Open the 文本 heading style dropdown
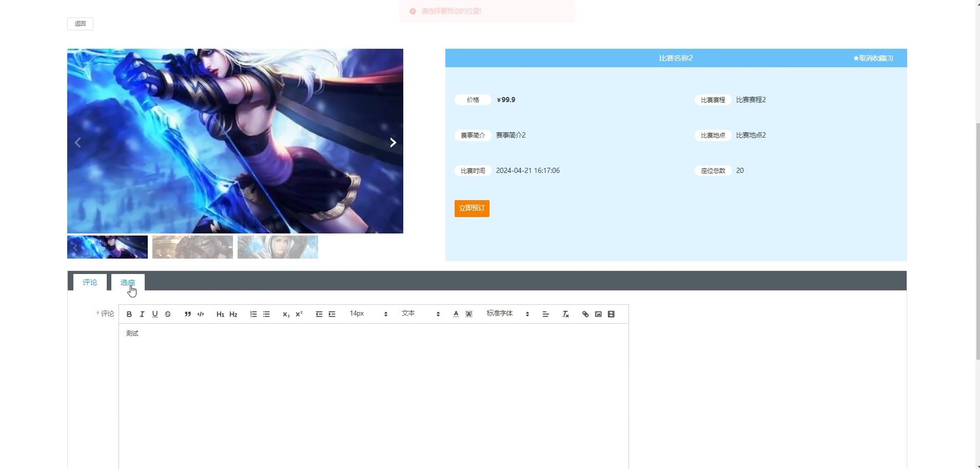 tap(421, 314)
